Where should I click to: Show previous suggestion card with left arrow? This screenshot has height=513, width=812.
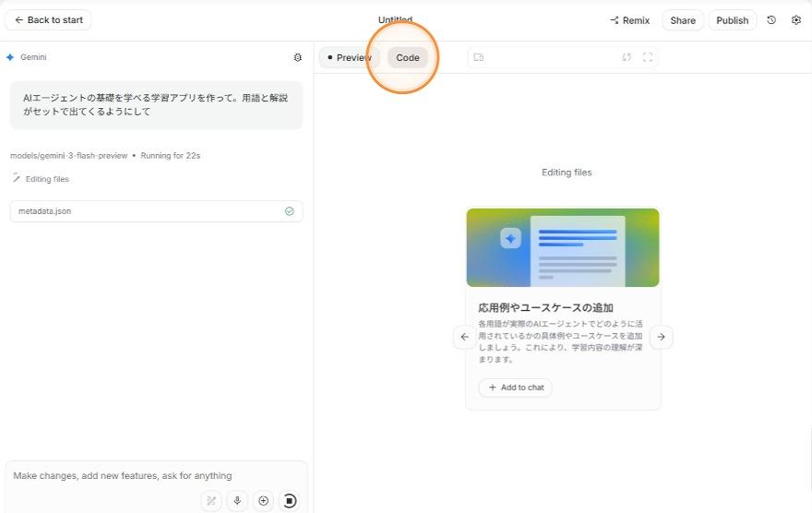pos(464,337)
